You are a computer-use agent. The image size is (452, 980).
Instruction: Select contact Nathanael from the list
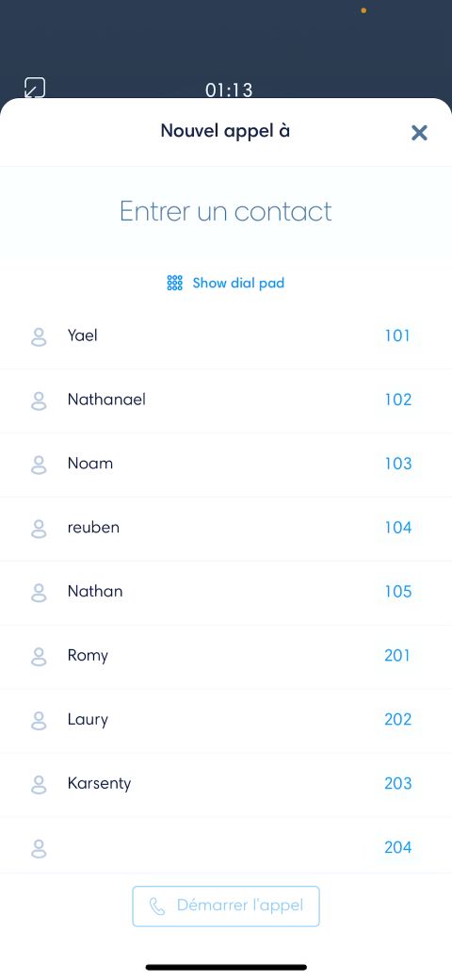[226, 400]
